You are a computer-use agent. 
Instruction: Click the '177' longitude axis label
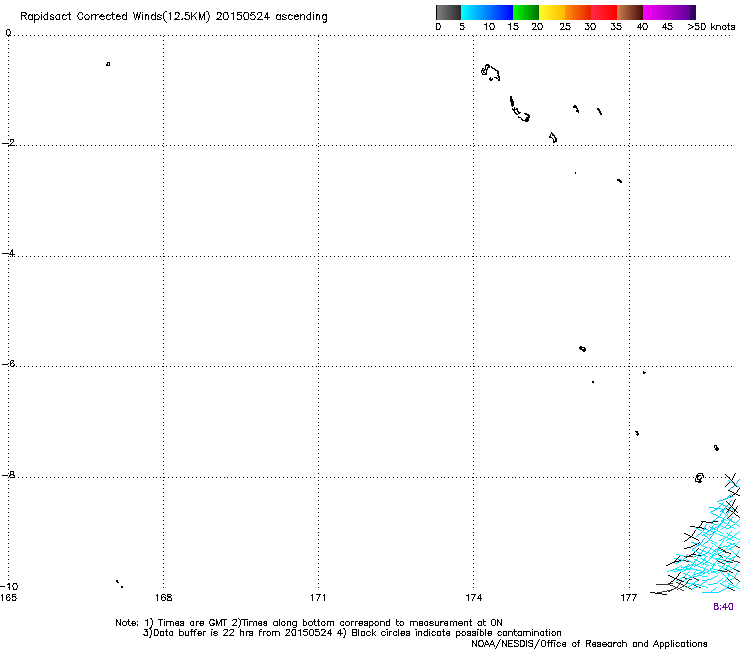point(629,598)
